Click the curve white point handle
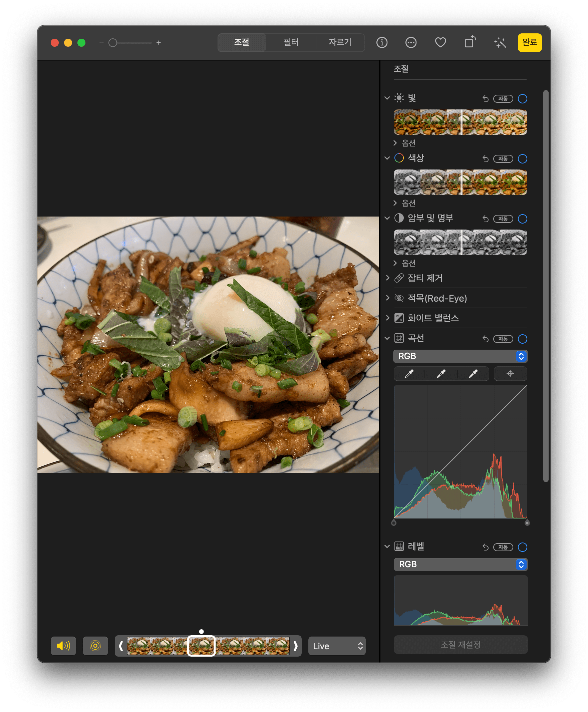 [x=527, y=523]
